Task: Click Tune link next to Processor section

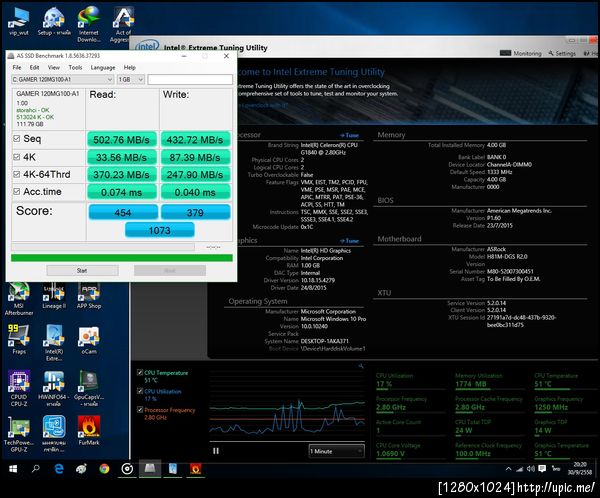Action: point(349,135)
